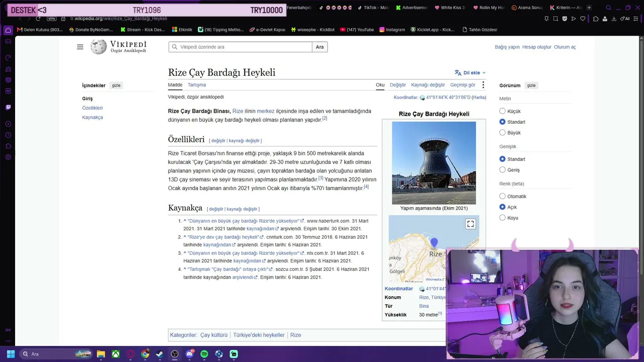This screenshot has height=362, width=644.
Task: Open the Değiştir edit tab
Action: pyautogui.click(x=398, y=85)
